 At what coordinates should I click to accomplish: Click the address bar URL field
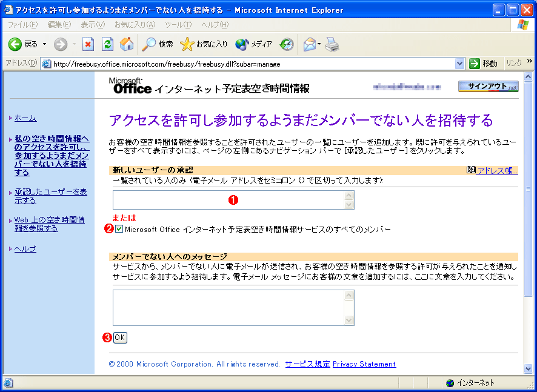(x=253, y=64)
